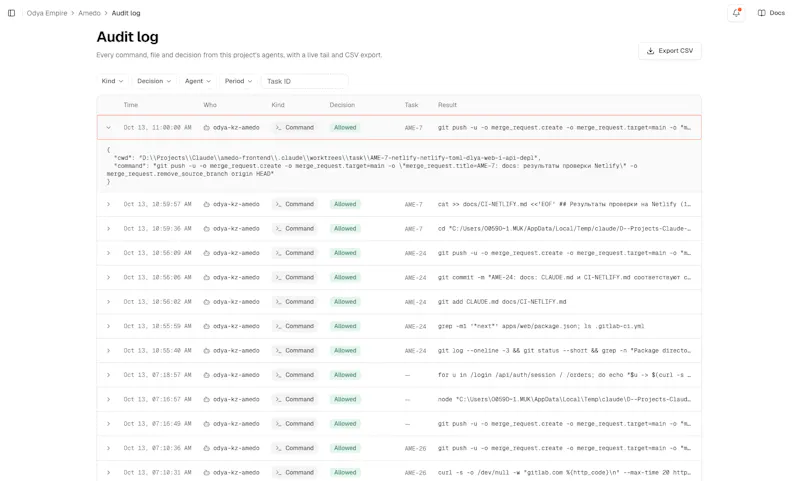Expand the 07:16:49 AM log row
800x481 pixels.
click(109, 424)
